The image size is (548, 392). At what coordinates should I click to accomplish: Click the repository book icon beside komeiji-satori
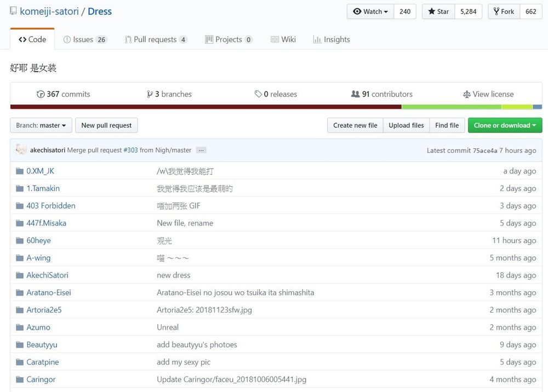tap(14, 11)
